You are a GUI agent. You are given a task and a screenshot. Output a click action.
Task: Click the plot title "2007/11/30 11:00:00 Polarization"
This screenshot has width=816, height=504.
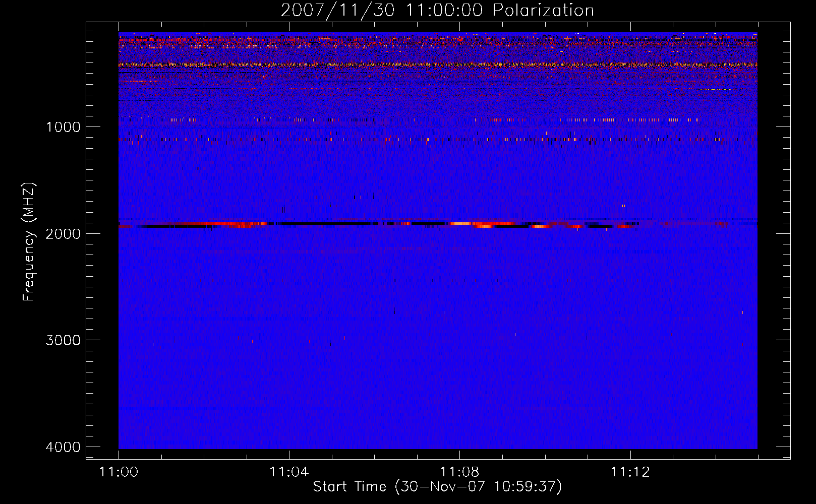coord(437,10)
